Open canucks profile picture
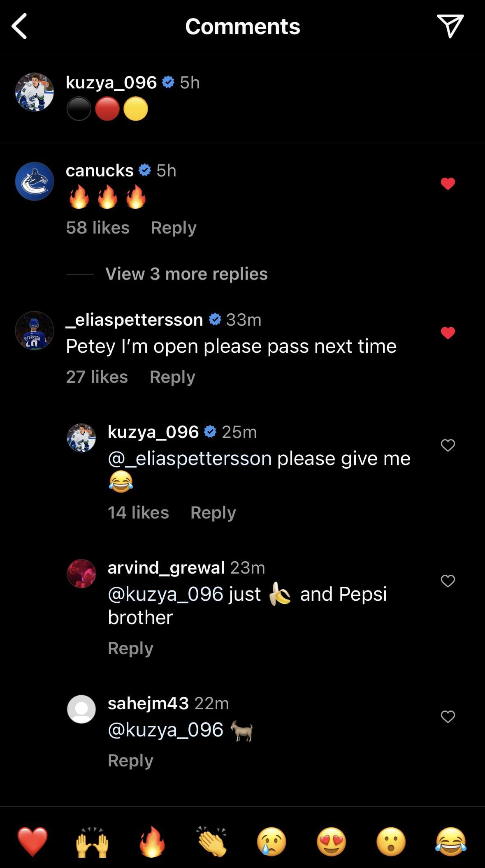This screenshot has height=868, width=485. point(35,181)
